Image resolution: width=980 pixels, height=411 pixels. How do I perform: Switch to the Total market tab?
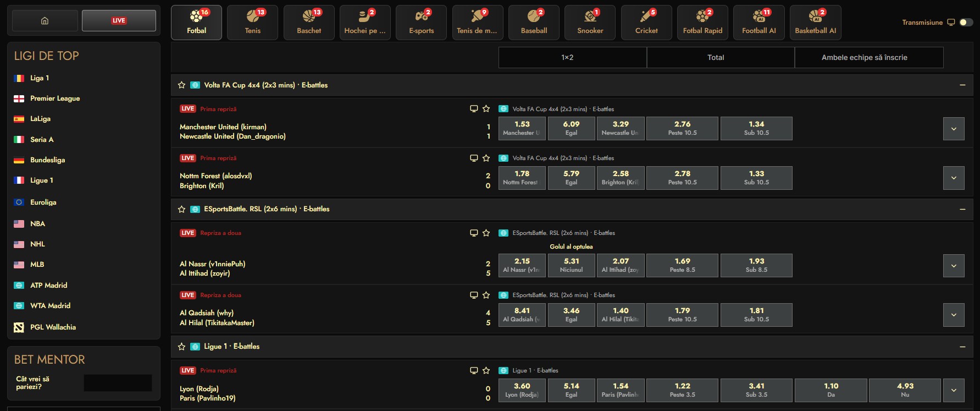(716, 57)
